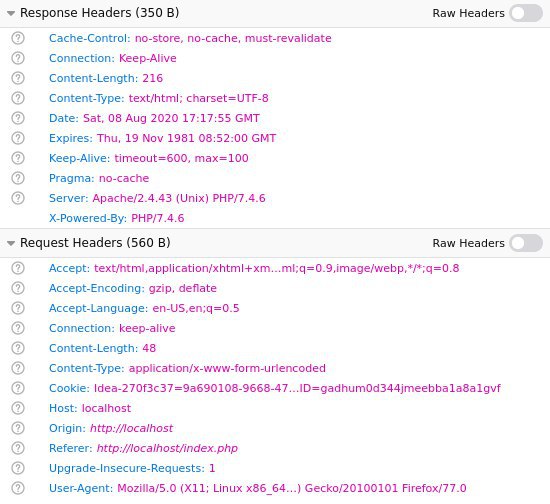The height and width of the screenshot is (504, 550).
Task: Select the Pragma value 'no-cache'
Action: (x=124, y=178)
